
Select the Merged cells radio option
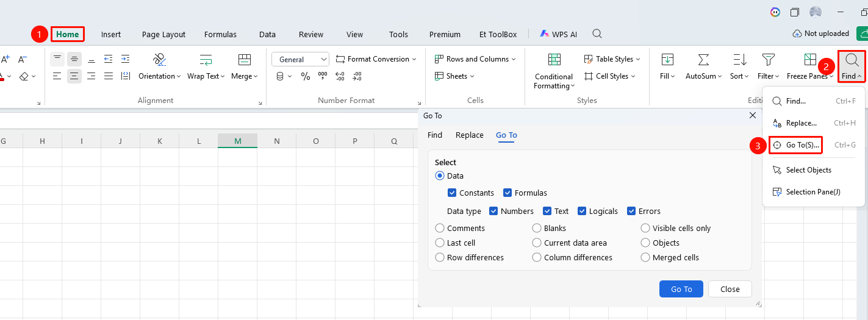(x=645, y=257)
